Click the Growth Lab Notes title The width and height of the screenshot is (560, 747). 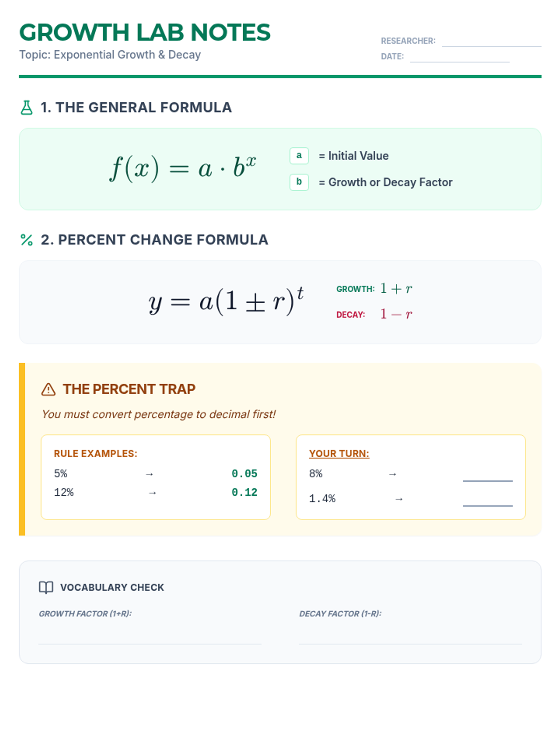pyautogui.click(x=145, y=33)
